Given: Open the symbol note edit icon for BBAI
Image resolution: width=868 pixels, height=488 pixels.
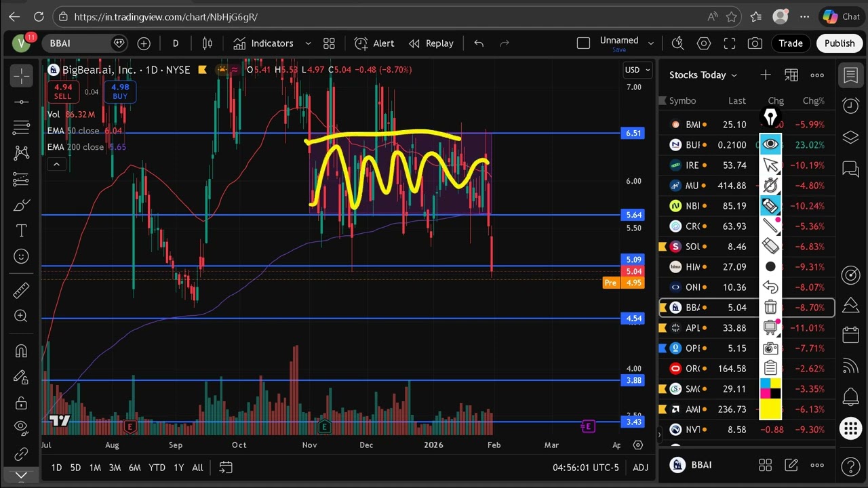Looking at the screenshot, I should coord(791,465).
